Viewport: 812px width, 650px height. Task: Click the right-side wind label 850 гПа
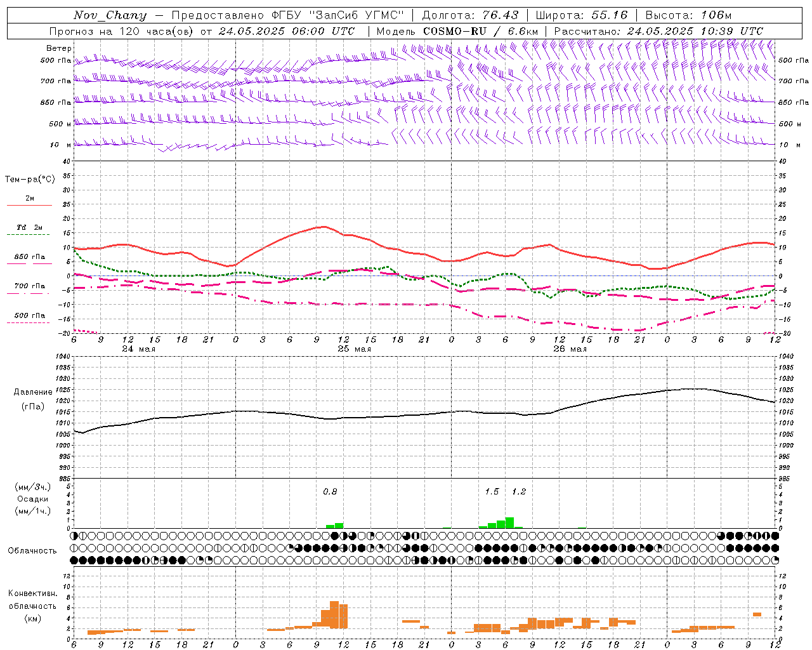[794, 102]
